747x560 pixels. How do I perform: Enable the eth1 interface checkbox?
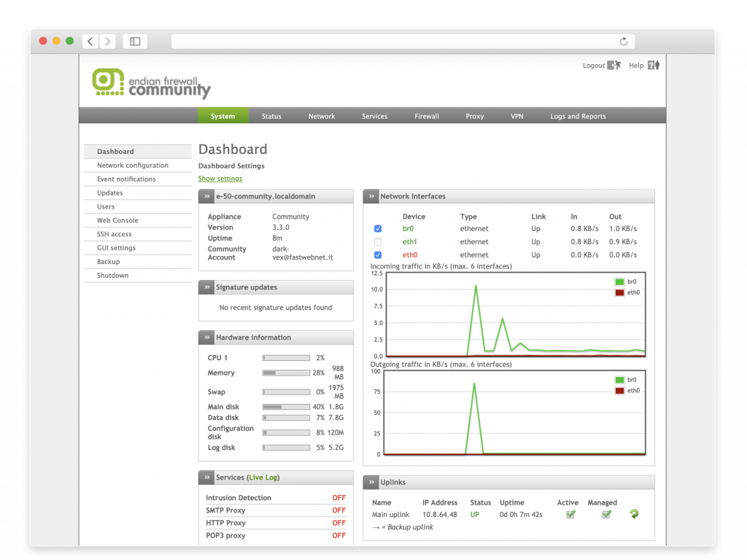pos(378,242)
